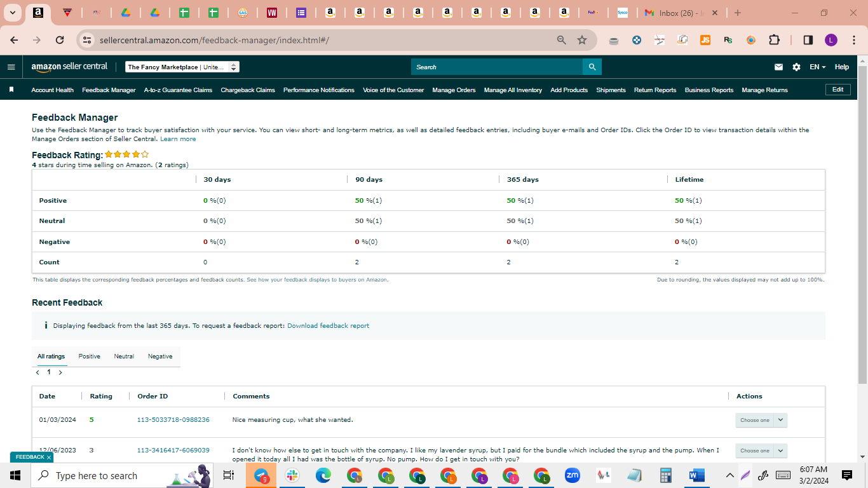Open the browser tab search dropdown
Viewport: 868px width, 488px height.
pyautogui.click(x=12, y=13)
